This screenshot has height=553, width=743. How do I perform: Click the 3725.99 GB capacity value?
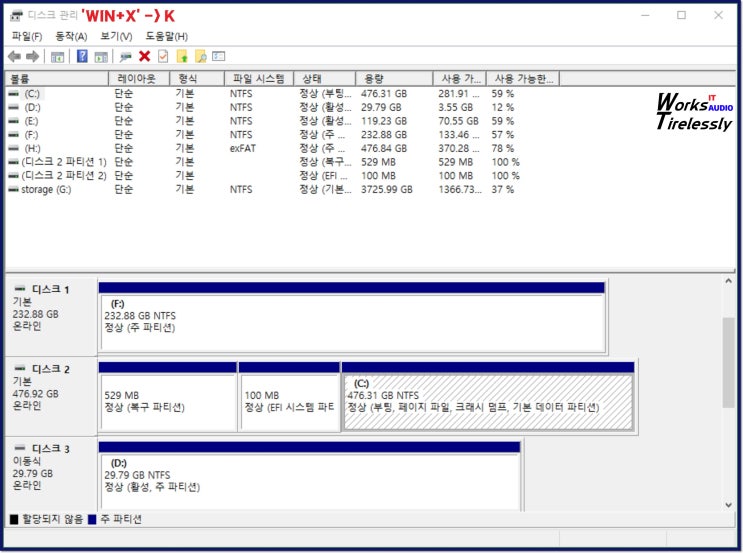387,190
